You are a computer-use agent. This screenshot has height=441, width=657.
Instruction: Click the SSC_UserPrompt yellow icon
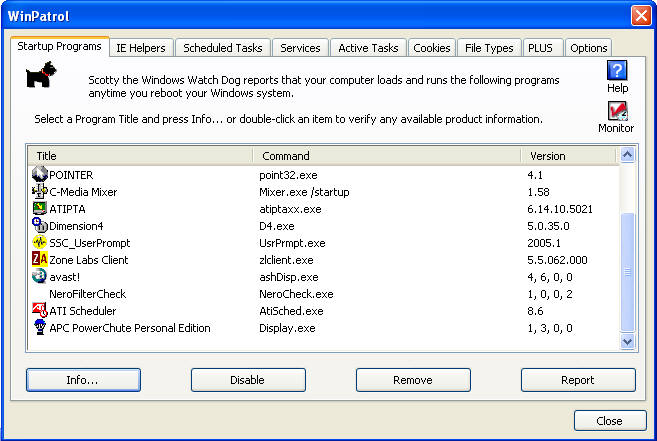(40, 242)
